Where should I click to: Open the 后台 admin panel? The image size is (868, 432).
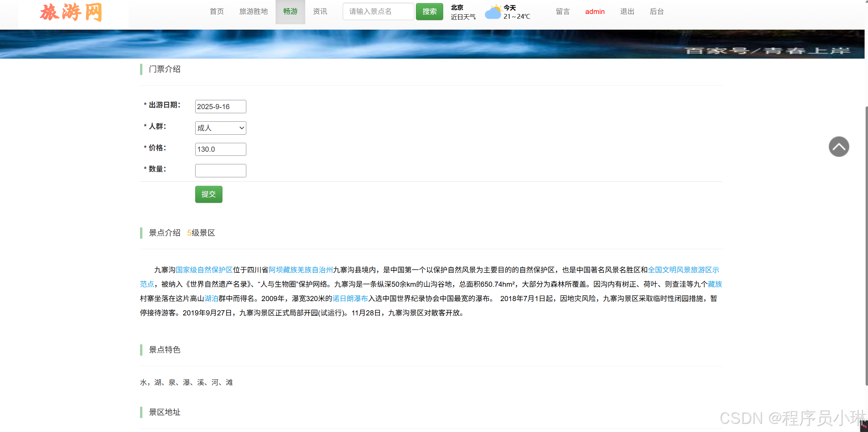pyautogui.click(x=656, y=11)
